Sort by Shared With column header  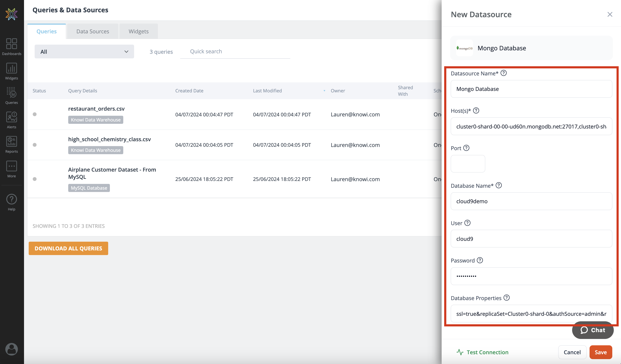pos(405,91)
